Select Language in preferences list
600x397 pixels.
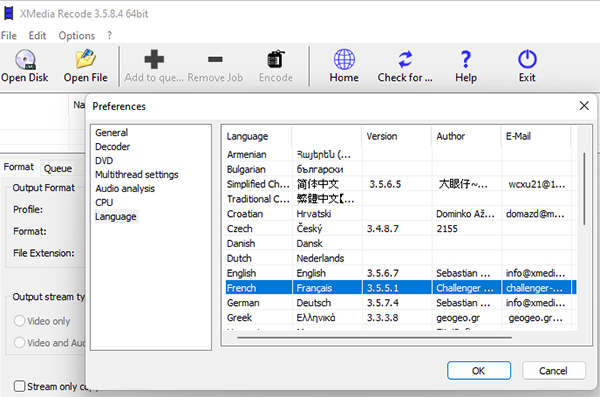tap(116, 216)
